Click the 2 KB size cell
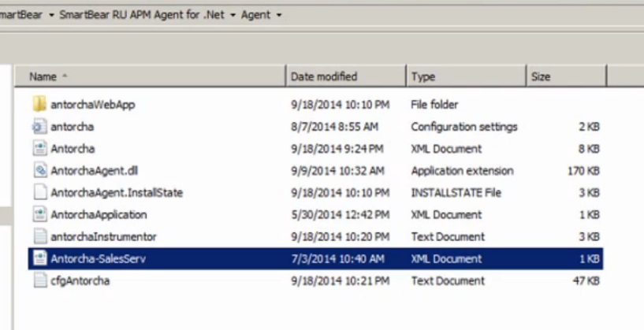The image size is (644, 330). [x=589, y=127]
